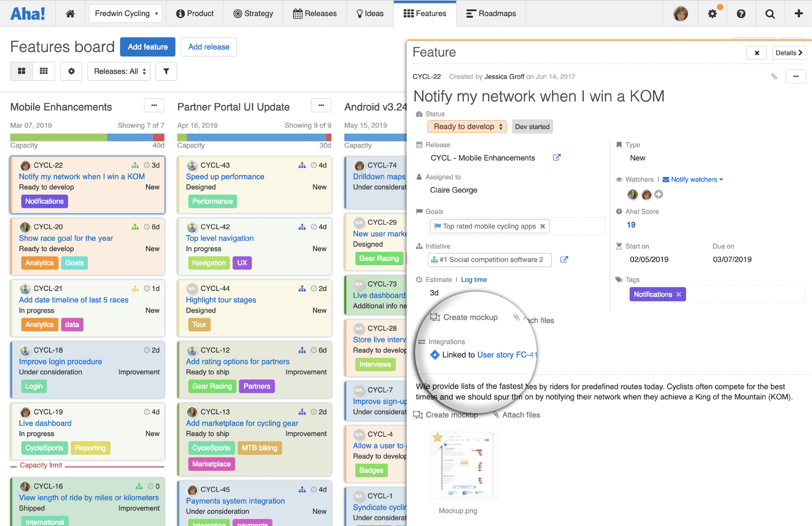Open the Ready to develop status dropdown

pyautogui.click(x=467, y=126)
